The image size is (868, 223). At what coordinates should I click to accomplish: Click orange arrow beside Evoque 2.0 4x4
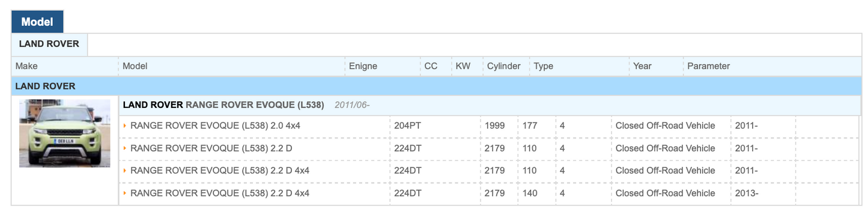(x=125, y=126)
